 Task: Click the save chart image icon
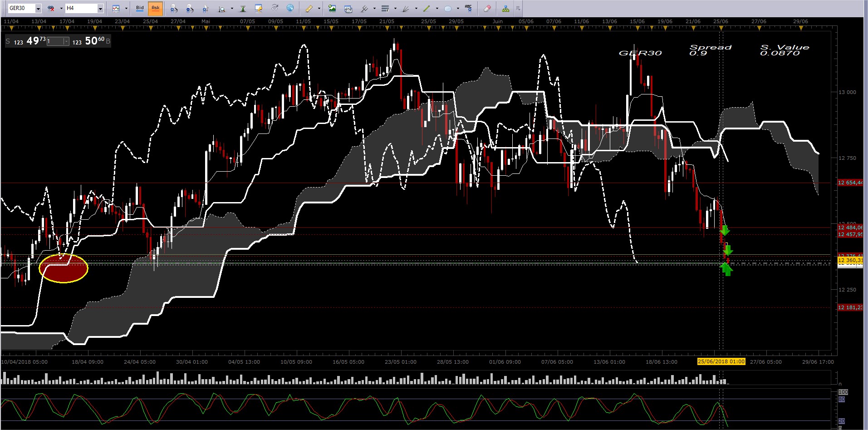(332, 8)
